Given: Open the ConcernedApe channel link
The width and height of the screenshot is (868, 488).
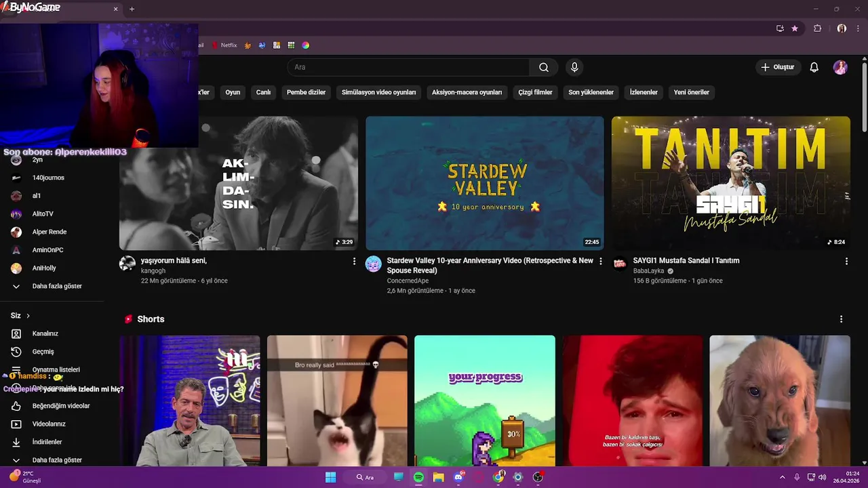Looking at the screenshot, I should [x=408, y=281].
